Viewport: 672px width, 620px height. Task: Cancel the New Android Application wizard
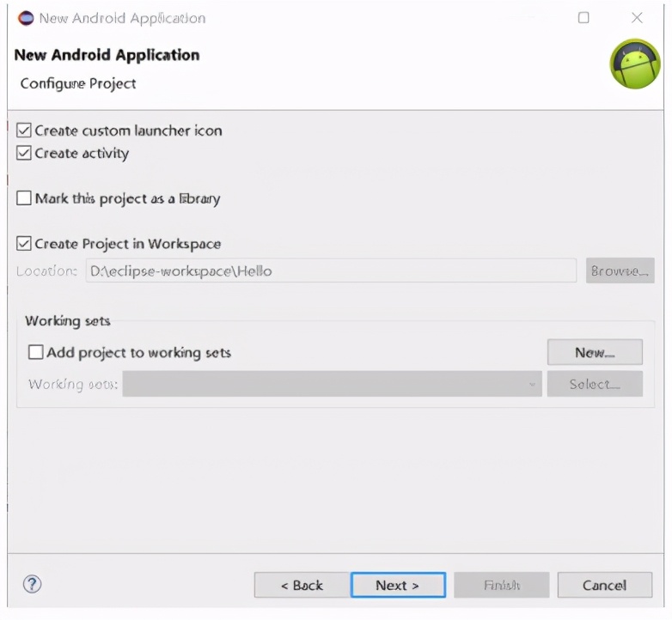click(605, 585)
